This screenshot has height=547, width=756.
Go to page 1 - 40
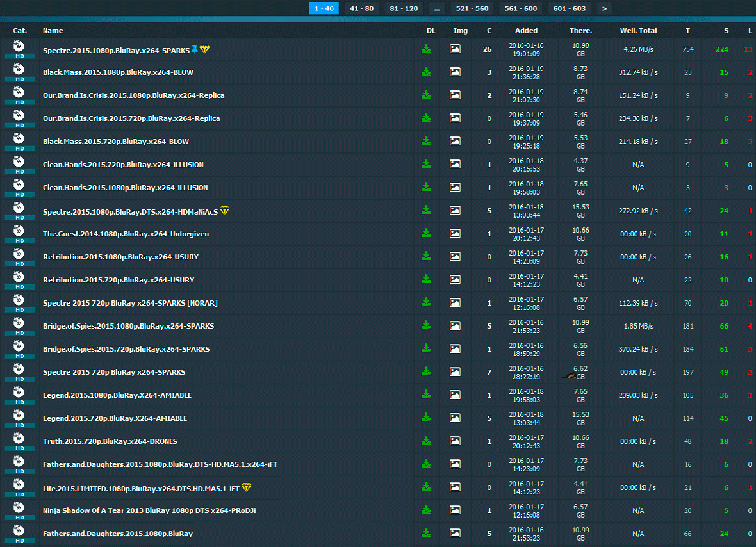[x=324, y=8]
